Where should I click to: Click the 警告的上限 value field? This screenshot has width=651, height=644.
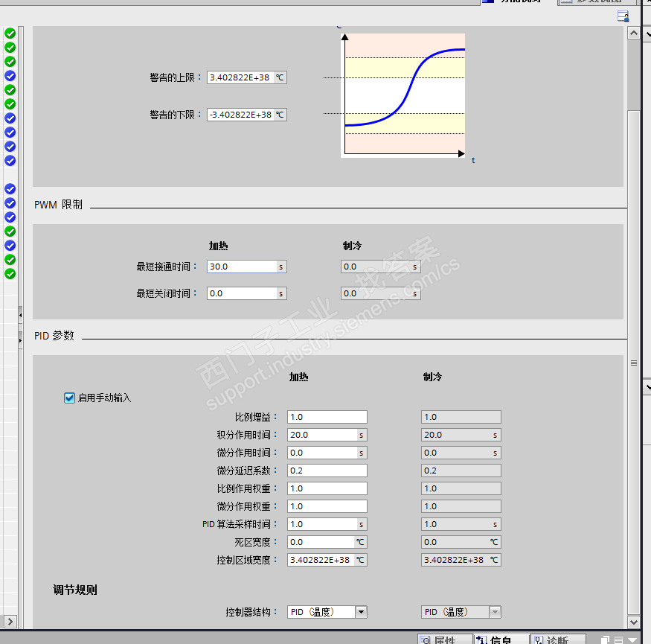(x=240, y=77)
